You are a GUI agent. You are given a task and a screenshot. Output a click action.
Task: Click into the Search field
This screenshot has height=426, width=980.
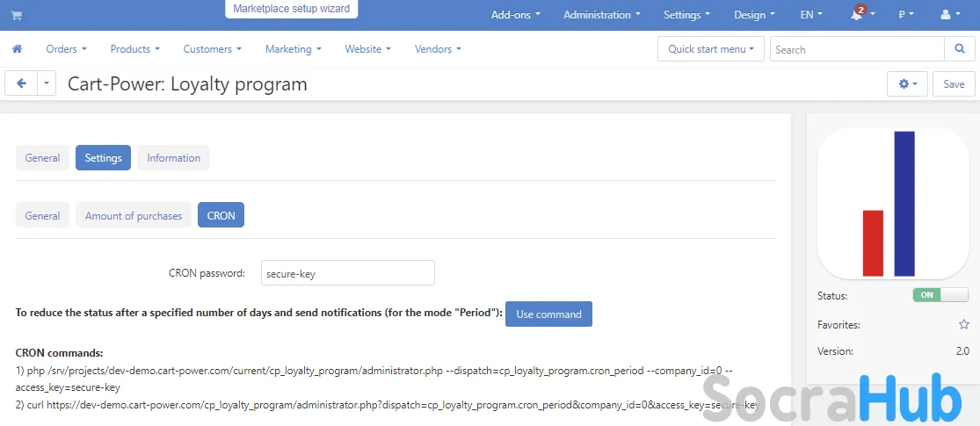point(857,48)
